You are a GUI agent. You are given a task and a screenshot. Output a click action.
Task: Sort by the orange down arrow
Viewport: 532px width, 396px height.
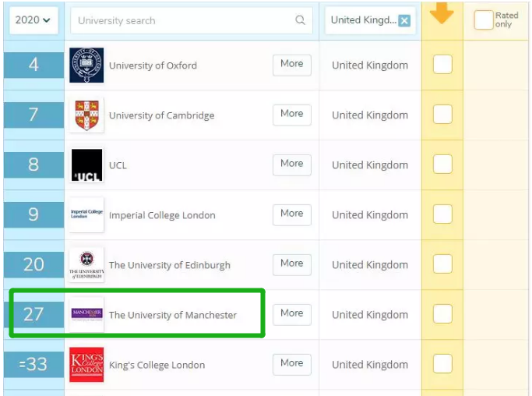(442, 13)
